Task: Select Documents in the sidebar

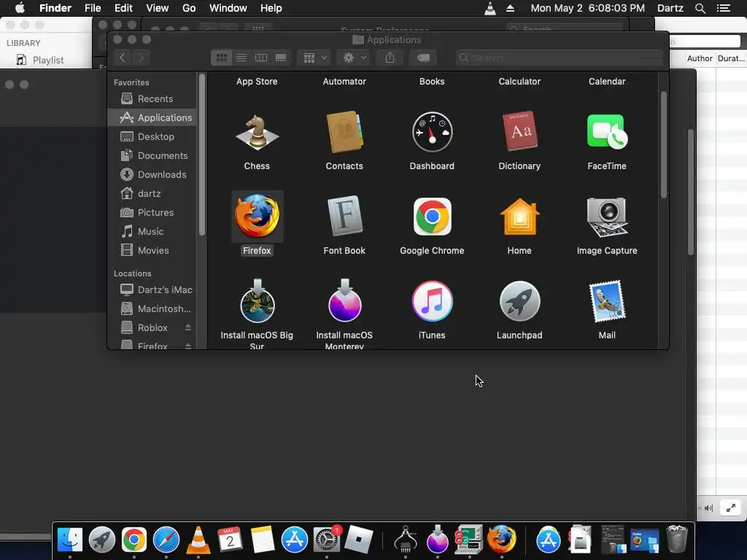Action: (x=152, y=156)
